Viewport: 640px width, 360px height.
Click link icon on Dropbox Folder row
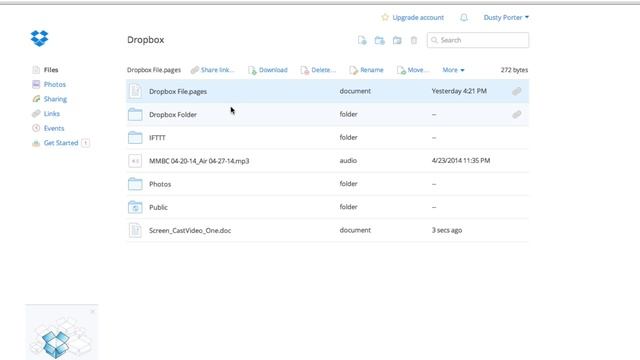pyautogui.click(x=517, y=114)
